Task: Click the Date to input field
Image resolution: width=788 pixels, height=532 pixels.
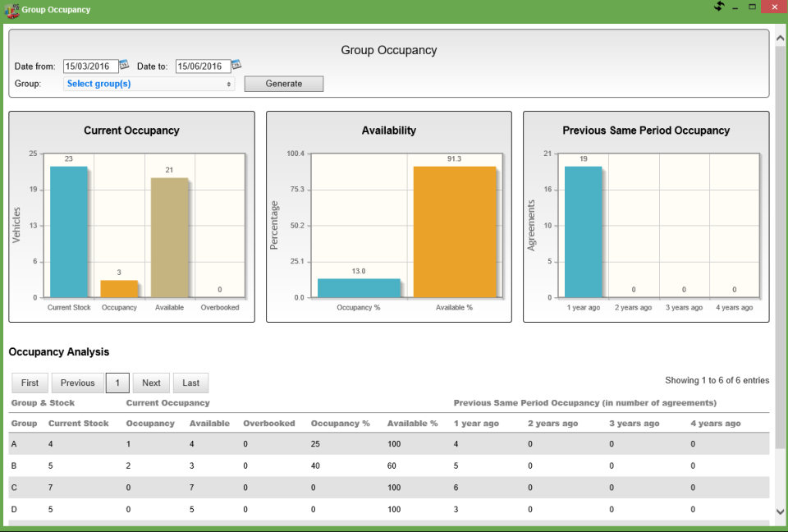Action: 203,66
